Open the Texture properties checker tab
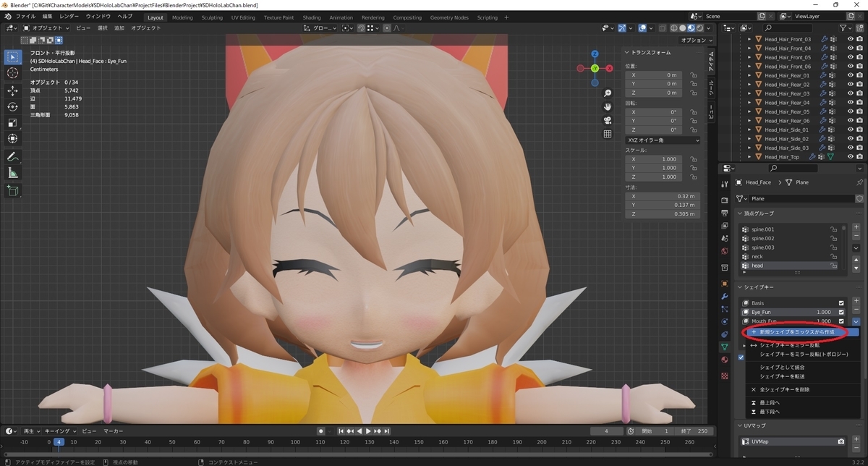This screenshot has width=868, height=466. (x=724, y=376)
